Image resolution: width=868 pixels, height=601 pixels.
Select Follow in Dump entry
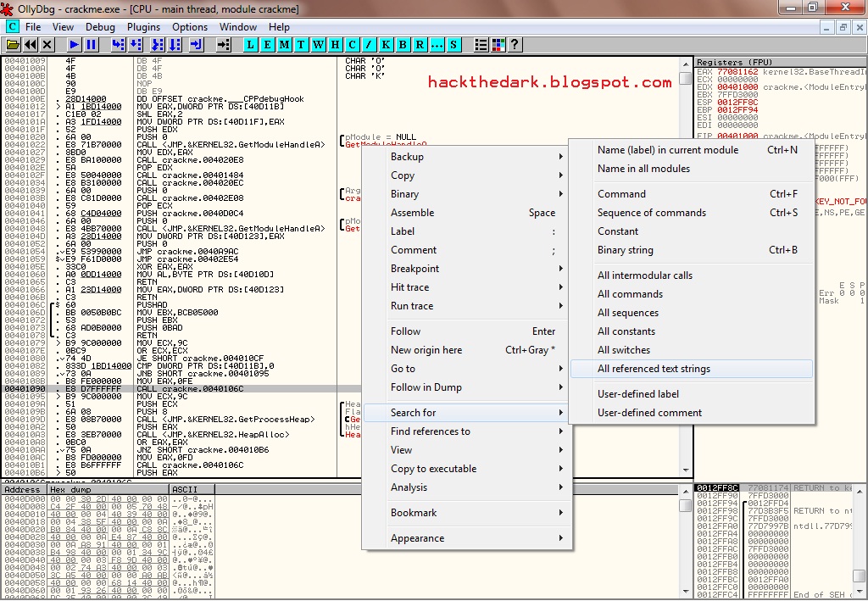pyautogui.click(x=467, y=387)
